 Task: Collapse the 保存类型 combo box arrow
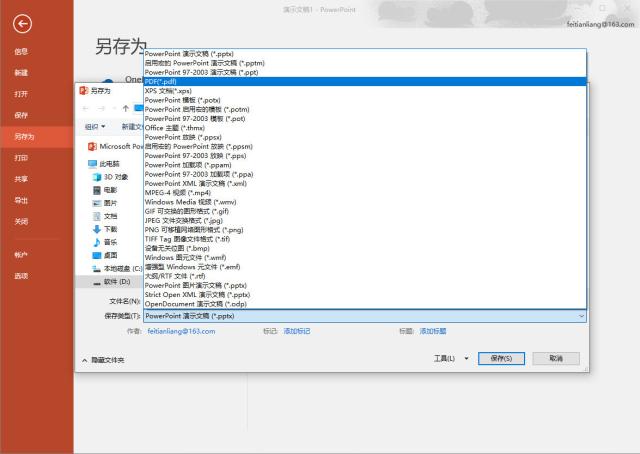[581, 316]
